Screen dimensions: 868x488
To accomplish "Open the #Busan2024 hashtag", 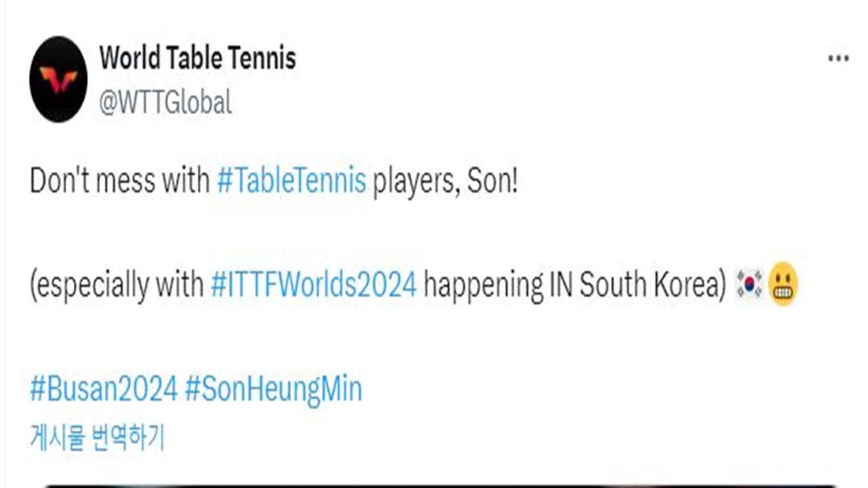I will [x=104, y=389].
